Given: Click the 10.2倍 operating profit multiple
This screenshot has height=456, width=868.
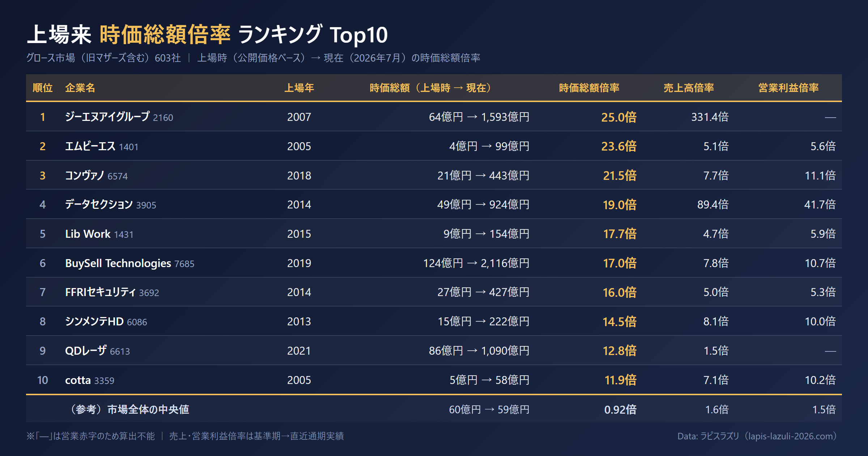Looking at the screenshot, I should pyautogui.click(x=820, y=380).
